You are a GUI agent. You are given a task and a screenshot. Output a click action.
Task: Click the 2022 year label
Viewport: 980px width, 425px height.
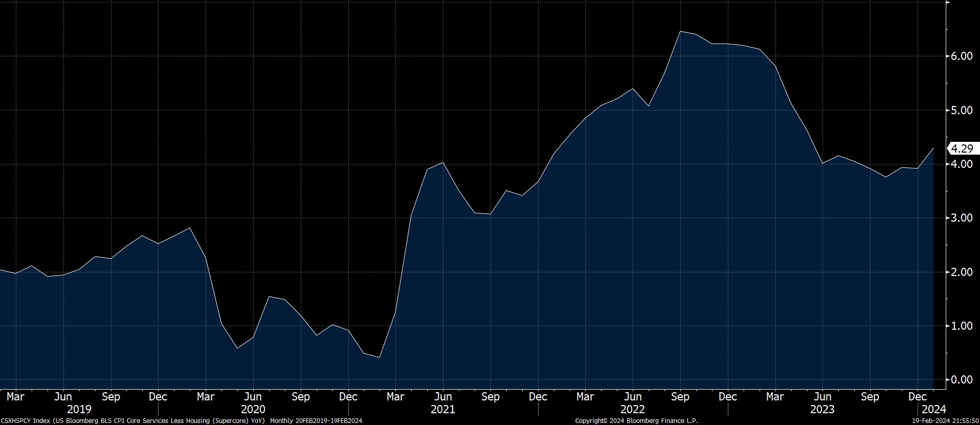click(633, 410)
